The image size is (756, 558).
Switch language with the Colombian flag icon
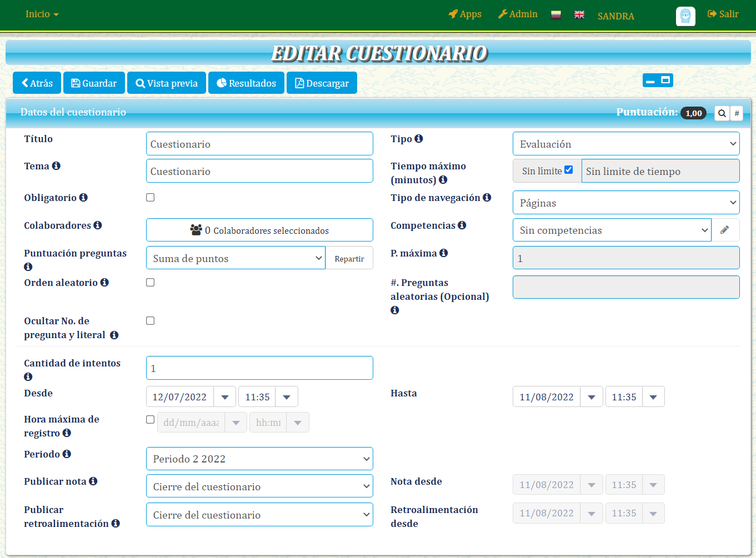[x=555, y=14]
